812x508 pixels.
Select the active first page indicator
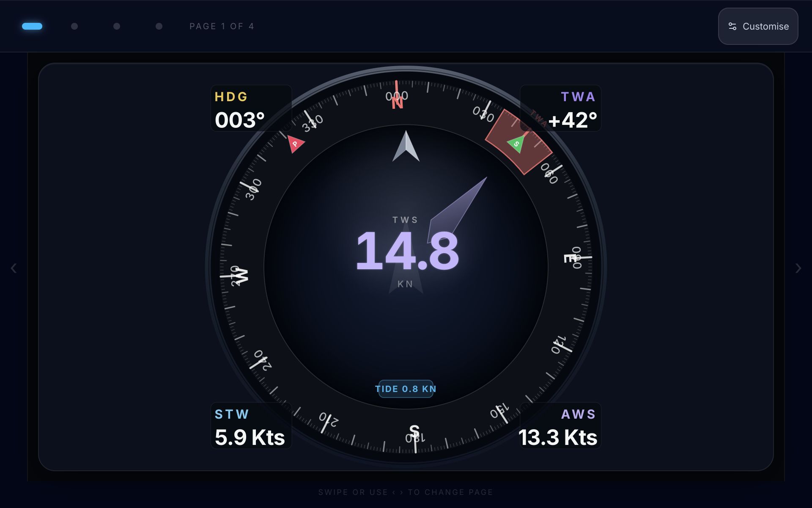point(32,26)
